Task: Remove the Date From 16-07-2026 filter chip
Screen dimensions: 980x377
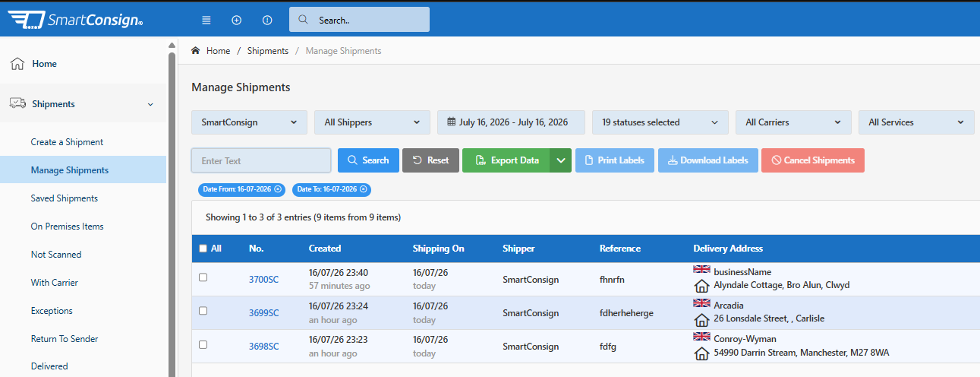Action: click(278, 189)
